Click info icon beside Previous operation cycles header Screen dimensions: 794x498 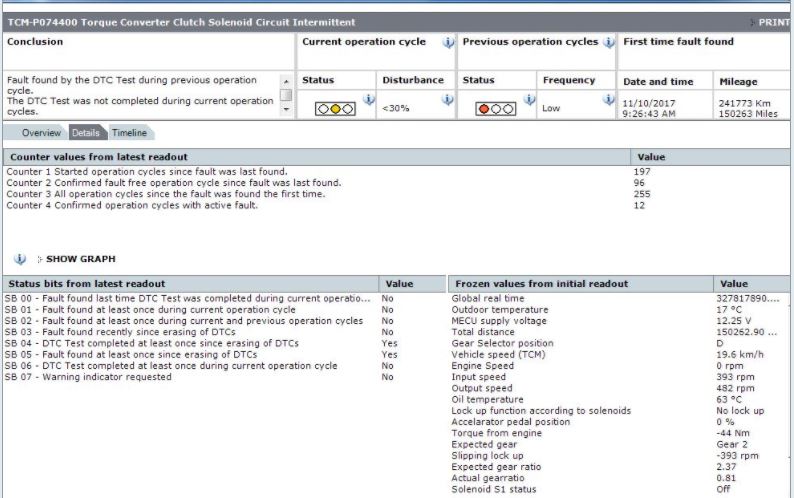pyautogui.click(x=606, y=42)
